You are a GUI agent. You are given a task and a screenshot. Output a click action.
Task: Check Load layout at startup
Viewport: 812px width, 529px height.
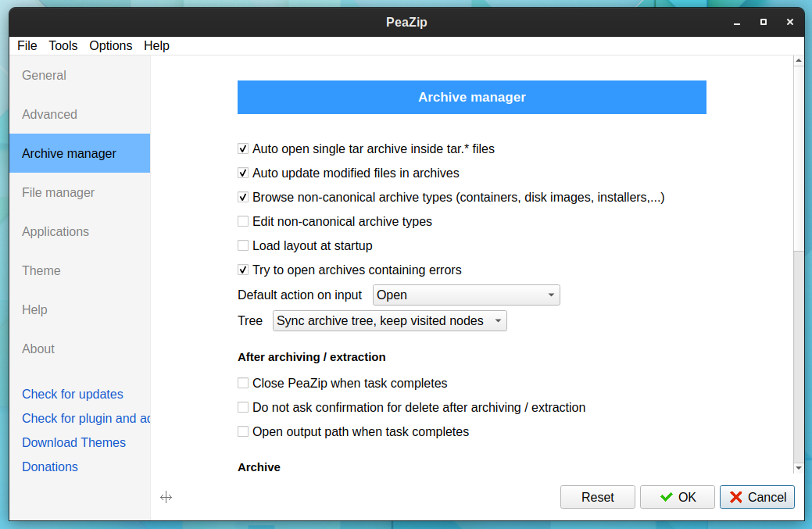pyautogui.click(x=243, y=246)
